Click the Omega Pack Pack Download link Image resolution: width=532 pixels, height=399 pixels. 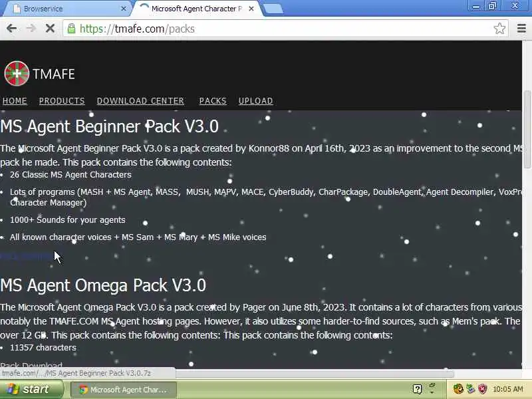31,365
